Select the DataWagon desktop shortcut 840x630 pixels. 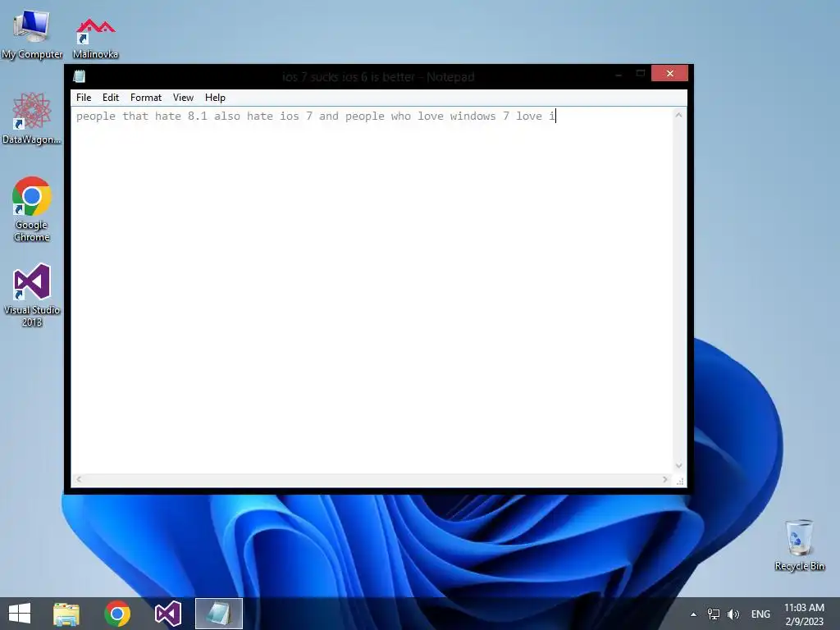pyautogui.click(x=32, y=118)
